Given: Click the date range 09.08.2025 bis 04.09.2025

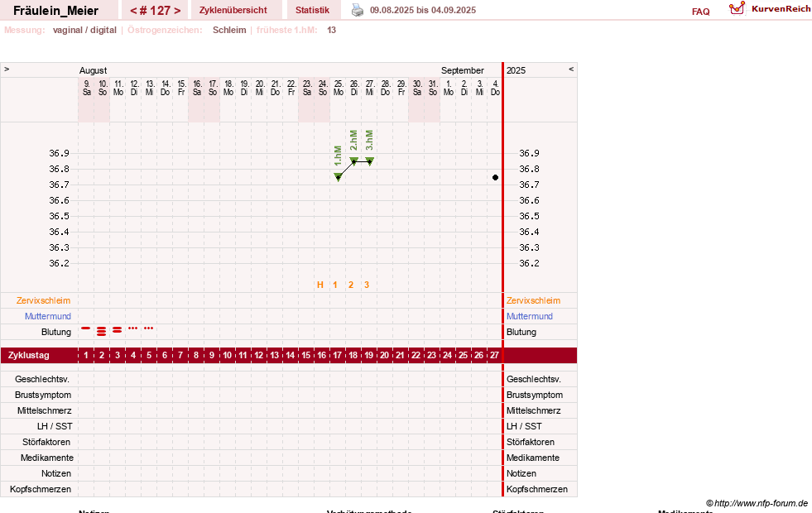Looking at the screenshot, I should coord(423,10).
